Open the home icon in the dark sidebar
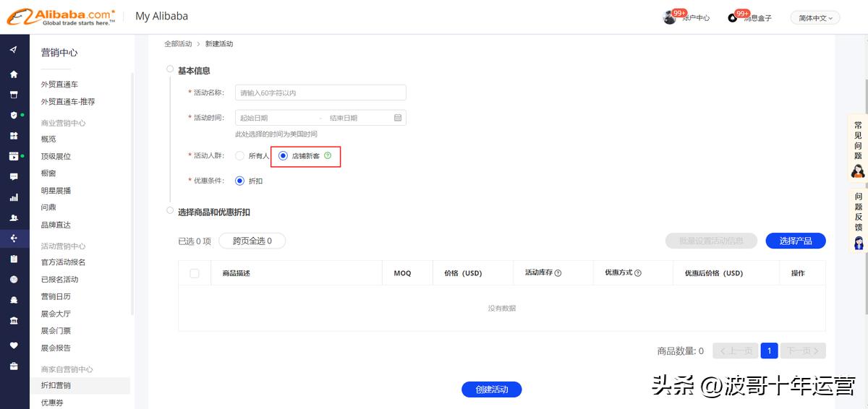The height and width of the screenshot is (409, 868). pyautogui.click(x=13, y=74)
